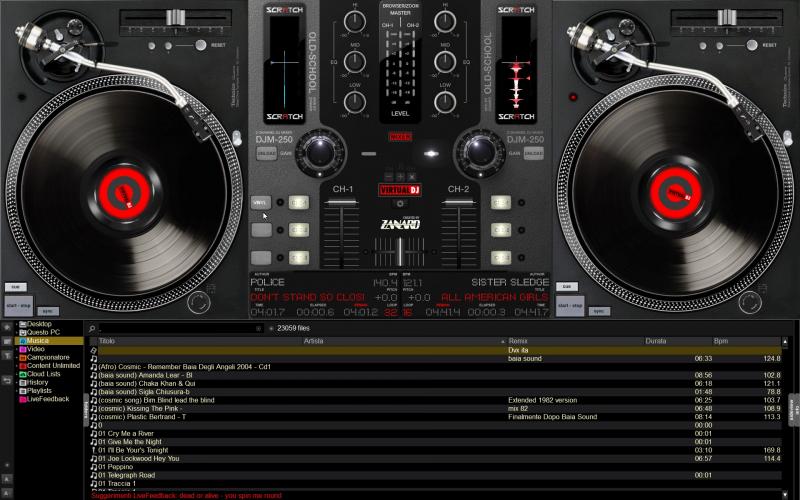Expand the History tree node
Screen dimensions: 800x500
tap(16, 383)
